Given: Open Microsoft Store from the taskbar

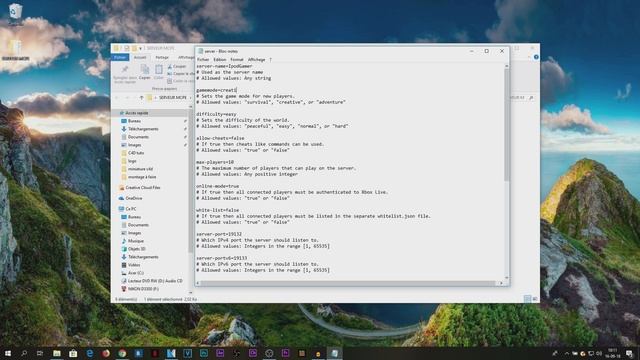Looking at the screenshot, I should tap(73, 353).
